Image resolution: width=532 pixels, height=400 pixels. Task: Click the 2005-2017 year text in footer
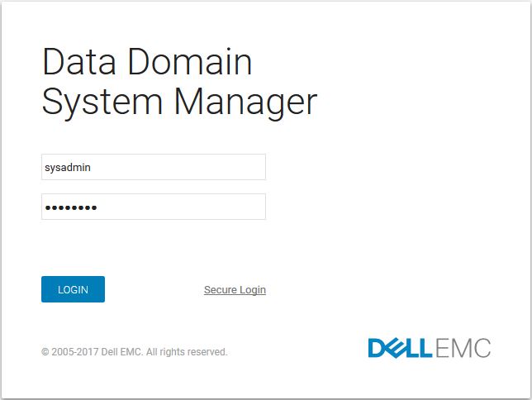click(x=75, y=352)
